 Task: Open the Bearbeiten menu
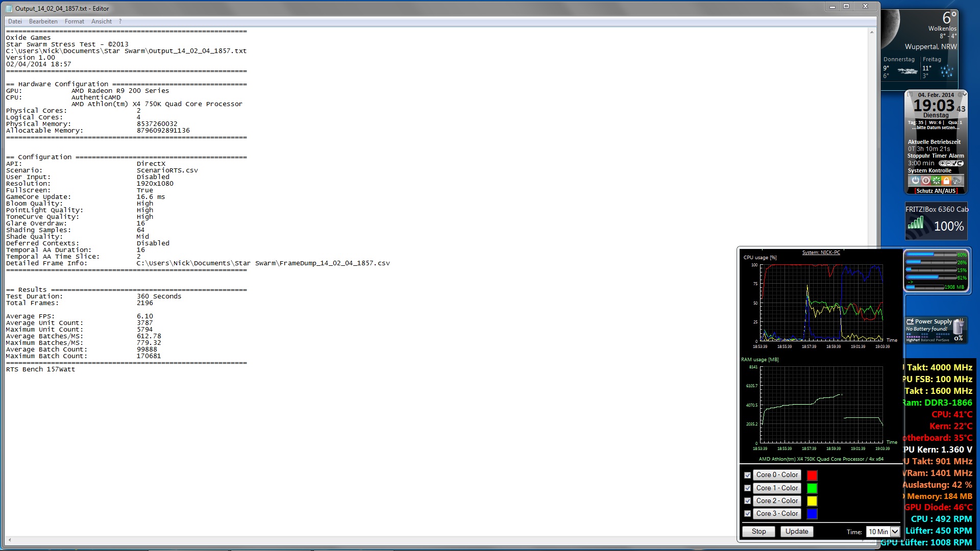pyautogui.click(x=43, y=21)
